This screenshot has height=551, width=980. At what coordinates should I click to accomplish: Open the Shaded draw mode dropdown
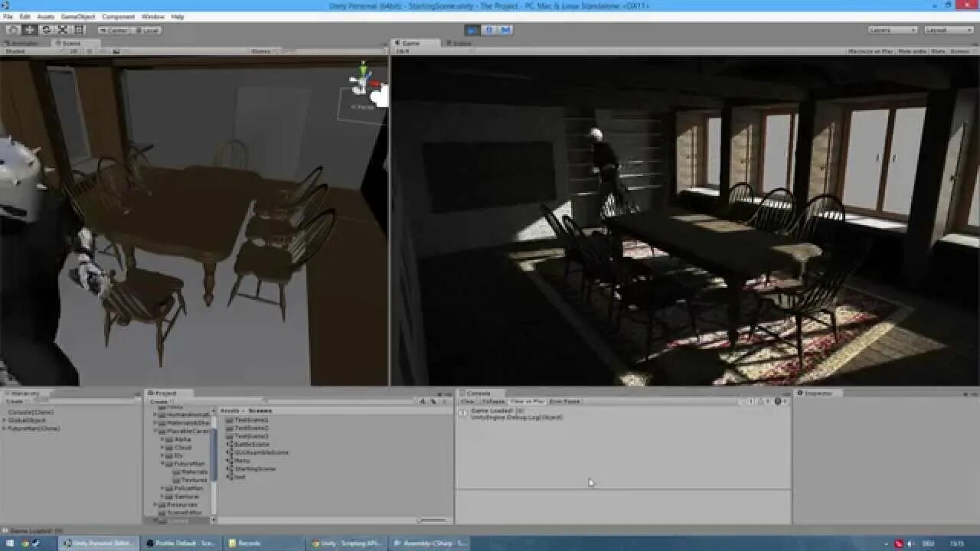coord(34,51)
